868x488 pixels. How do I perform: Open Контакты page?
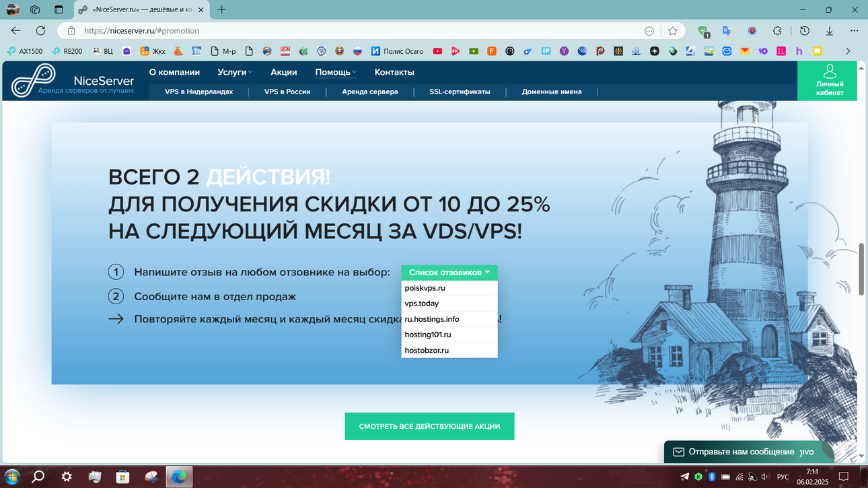[394, 72]
